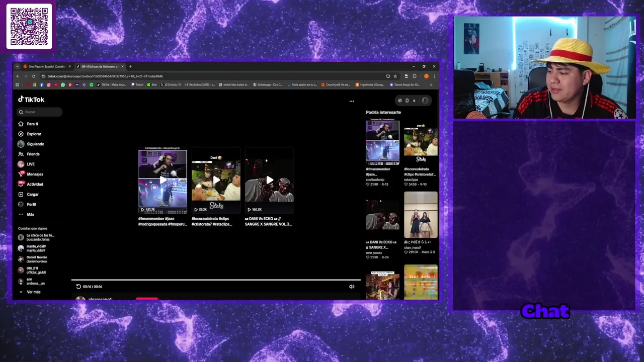Open Dance Emojis bookmark
Screen dimensions: 644x362
point(405,85)
